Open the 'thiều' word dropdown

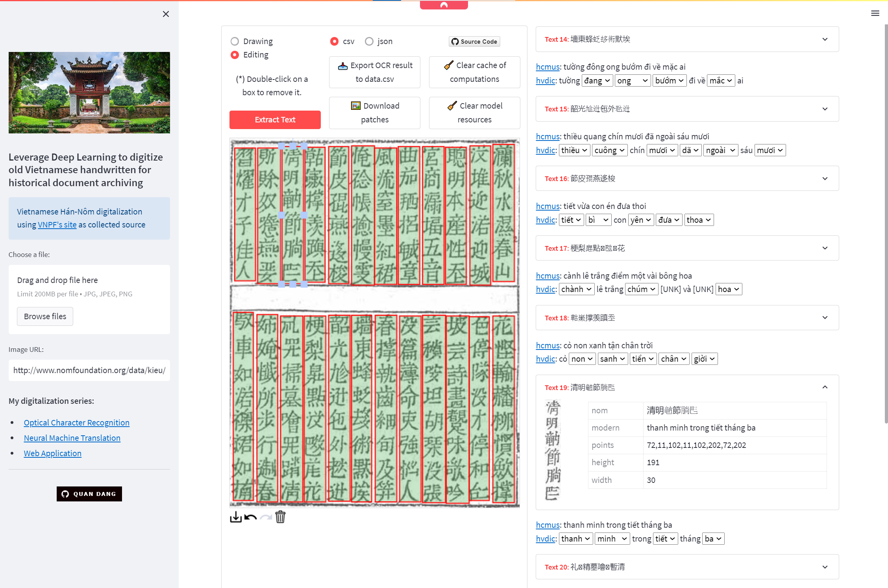[x=574, y=150]
